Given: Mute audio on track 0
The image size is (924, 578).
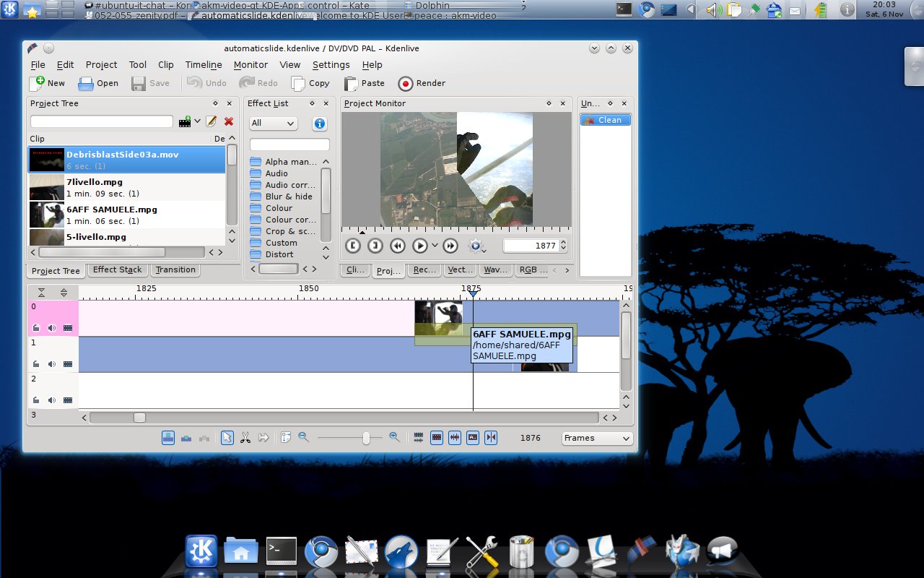Looking at the screenshot, I should 52,328.
